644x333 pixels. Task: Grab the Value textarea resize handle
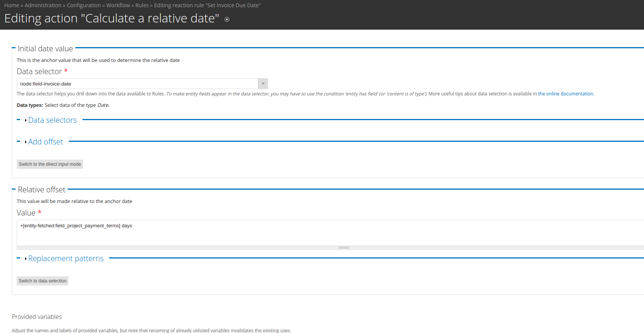[344, 248]
